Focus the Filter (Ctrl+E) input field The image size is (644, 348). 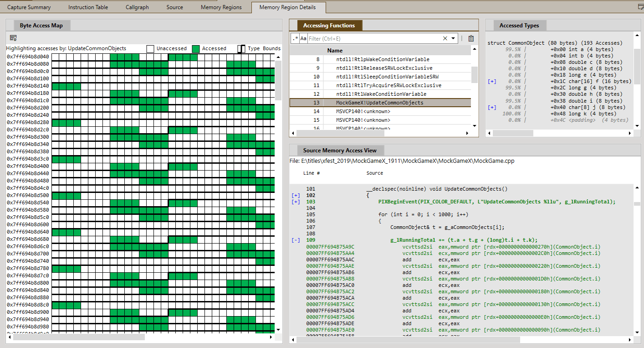point(374,39)
